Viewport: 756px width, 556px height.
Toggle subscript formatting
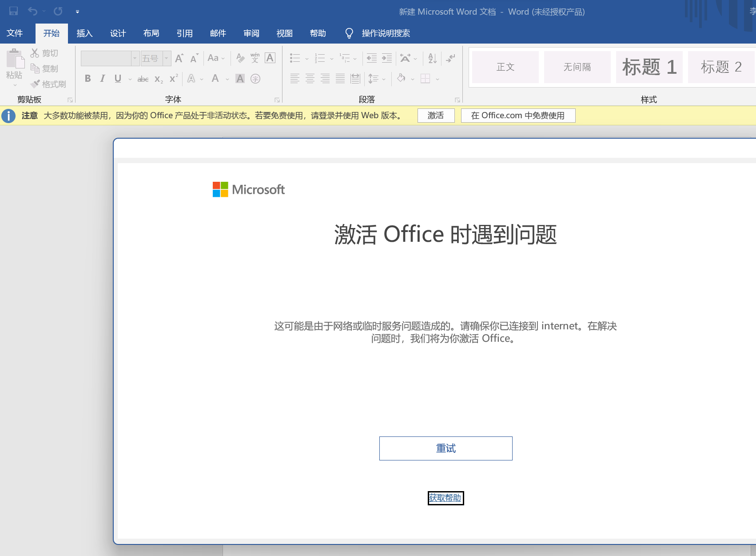coord(159,79)
